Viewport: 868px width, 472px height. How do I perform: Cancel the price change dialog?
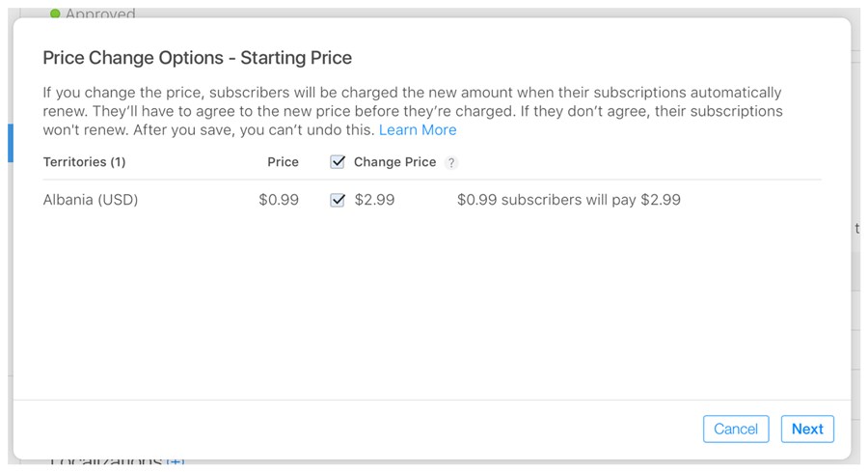pyautogui.click(x=736, y=429)
